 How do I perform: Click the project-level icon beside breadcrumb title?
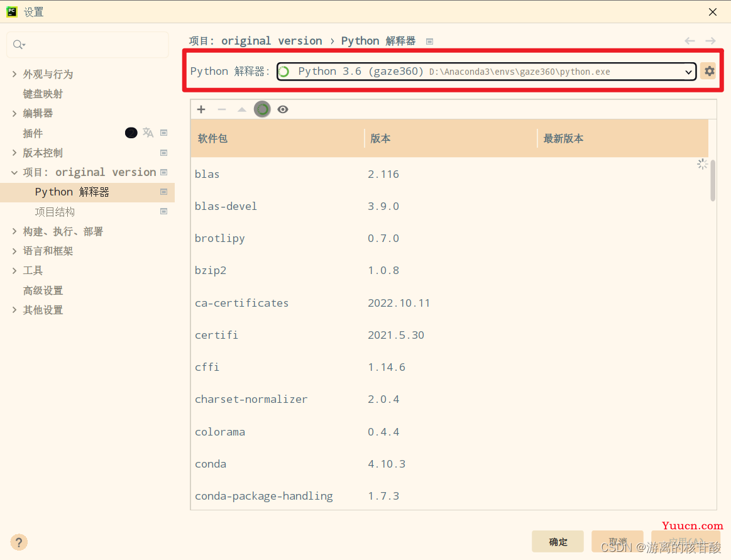pos(429,41)
